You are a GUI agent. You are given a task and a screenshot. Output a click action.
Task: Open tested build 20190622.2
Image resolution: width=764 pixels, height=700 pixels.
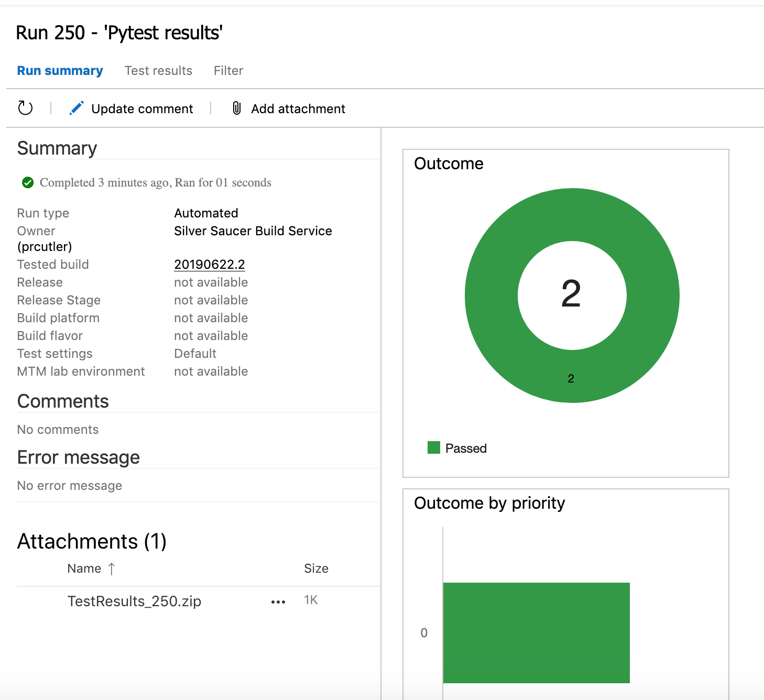pos(209,264)
